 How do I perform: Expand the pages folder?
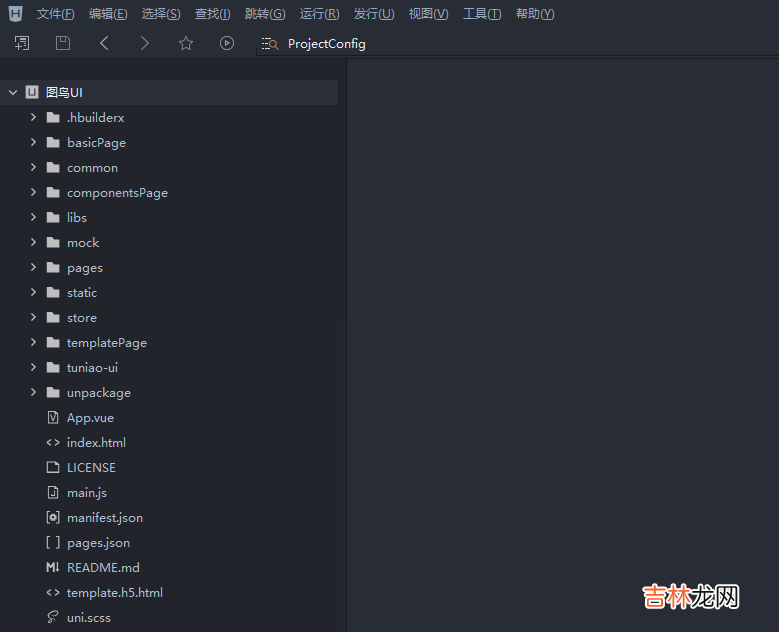pos(33,268)
